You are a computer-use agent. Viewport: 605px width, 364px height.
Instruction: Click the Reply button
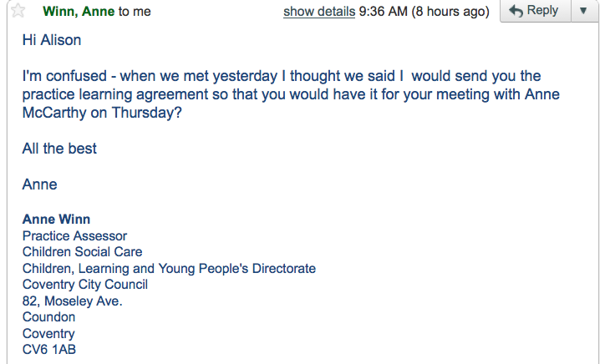pyautogui.click(x=533, y=11)
